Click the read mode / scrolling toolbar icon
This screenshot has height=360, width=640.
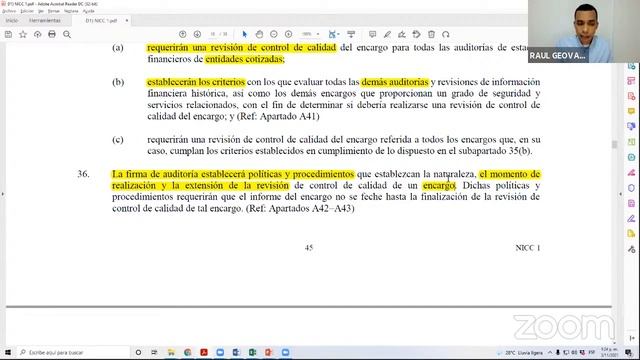(351, 34)
